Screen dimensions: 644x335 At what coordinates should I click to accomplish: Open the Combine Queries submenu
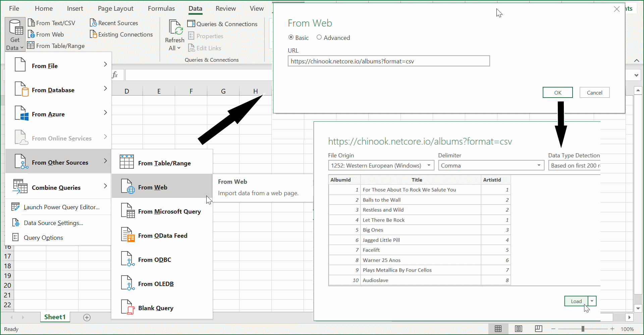tap(58, 187)
